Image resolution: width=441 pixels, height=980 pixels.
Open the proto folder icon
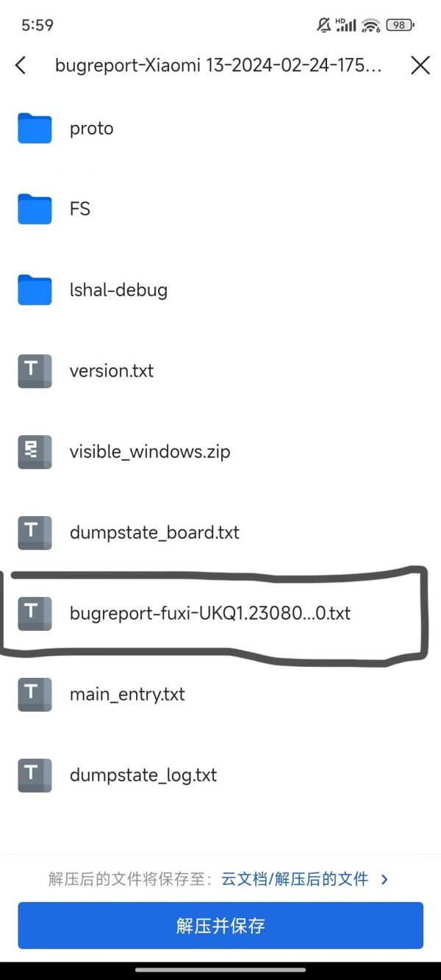pyautogui.click(x=35, y=128)
